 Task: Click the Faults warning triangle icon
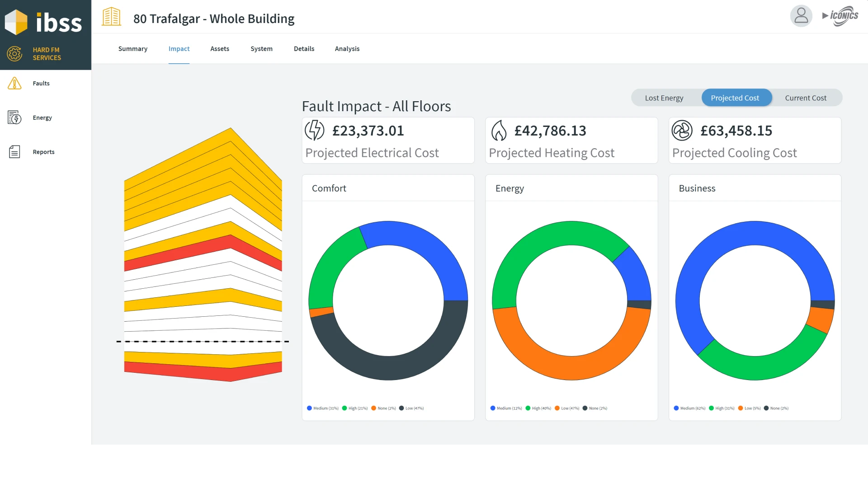coord(14,83)
